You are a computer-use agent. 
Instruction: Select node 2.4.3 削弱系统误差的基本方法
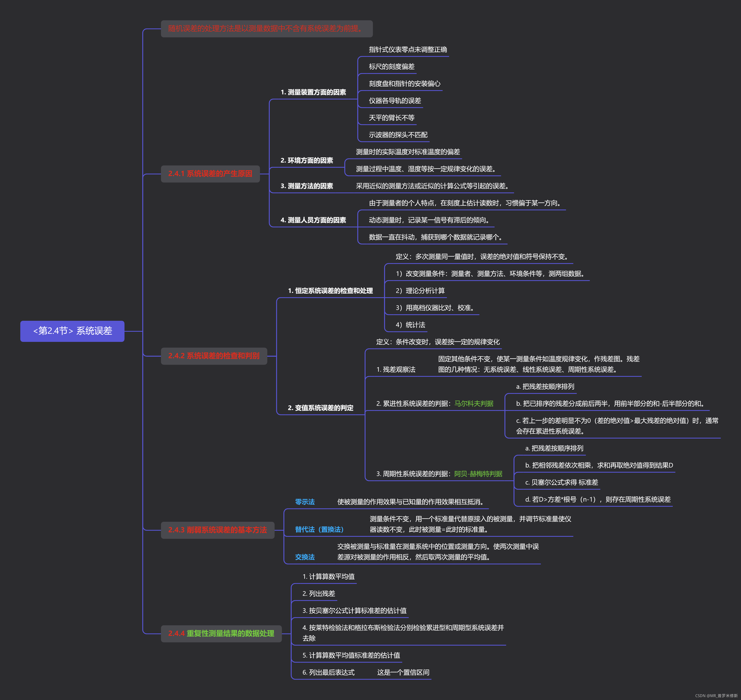pyautogui.click(x=218, y=530)
